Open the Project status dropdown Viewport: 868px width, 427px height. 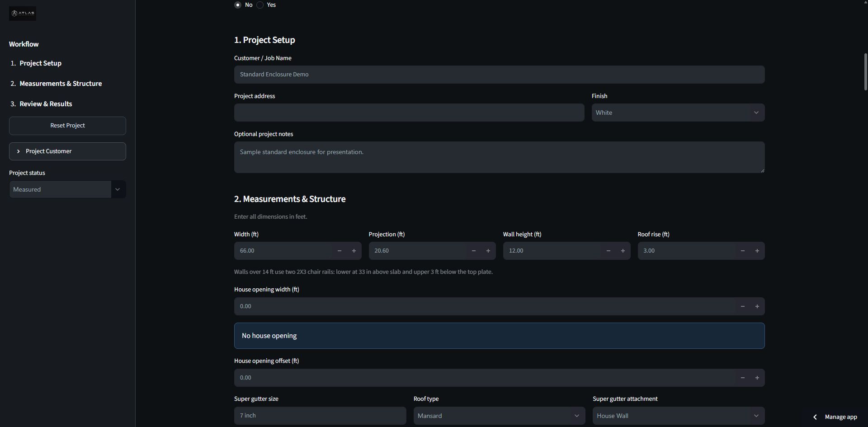pos(67,189)
